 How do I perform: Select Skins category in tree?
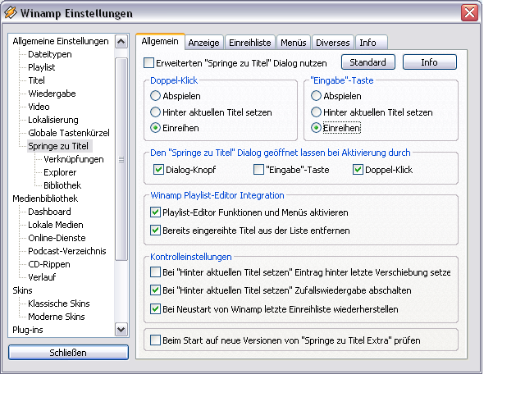[22, 290]
